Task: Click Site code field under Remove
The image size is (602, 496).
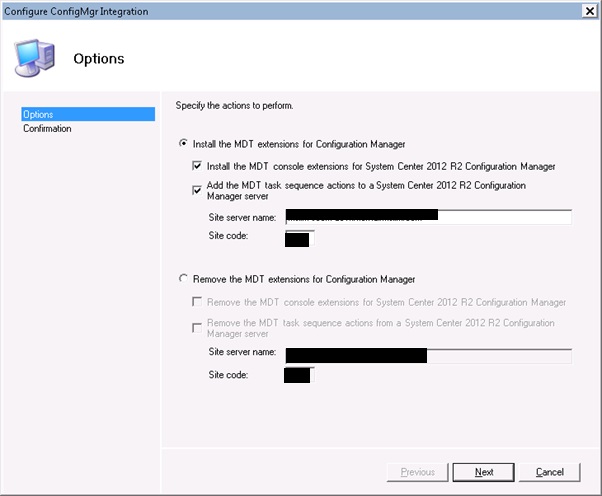Action: point(299,375)
